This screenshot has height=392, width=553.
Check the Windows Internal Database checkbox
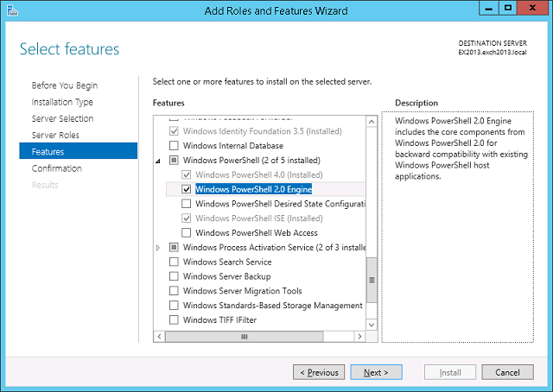[x=175, y=145]
